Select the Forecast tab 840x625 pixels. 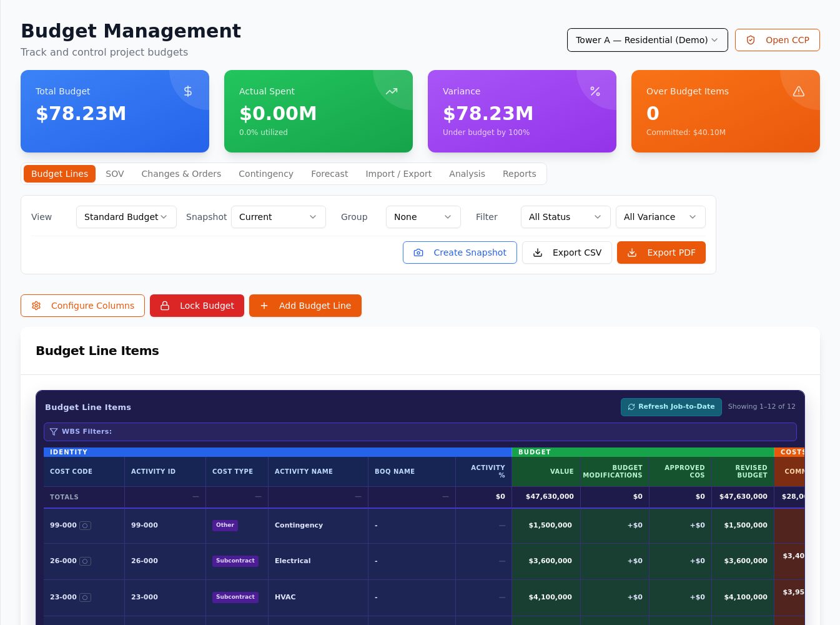[330, 174]
